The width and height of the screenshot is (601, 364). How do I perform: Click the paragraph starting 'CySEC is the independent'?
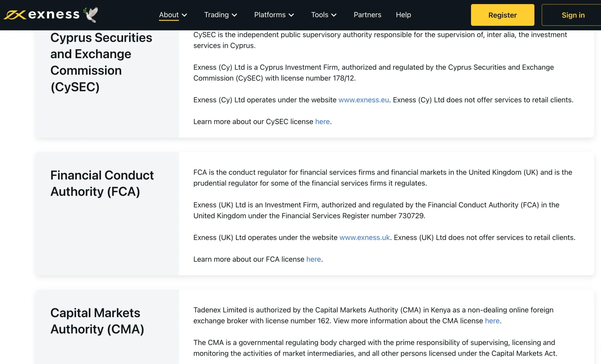coord(380,40)
